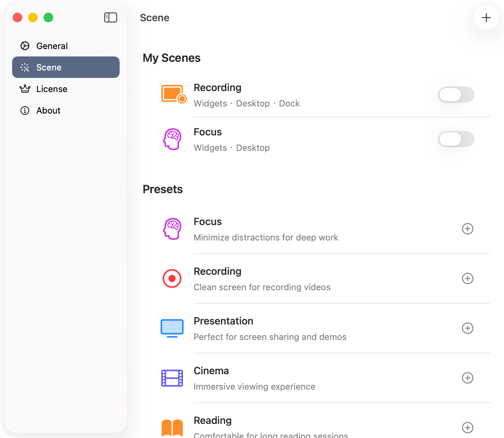Click the brain icon in My Scenes
Screen dimensions: 504x438
tap(172, 139)
